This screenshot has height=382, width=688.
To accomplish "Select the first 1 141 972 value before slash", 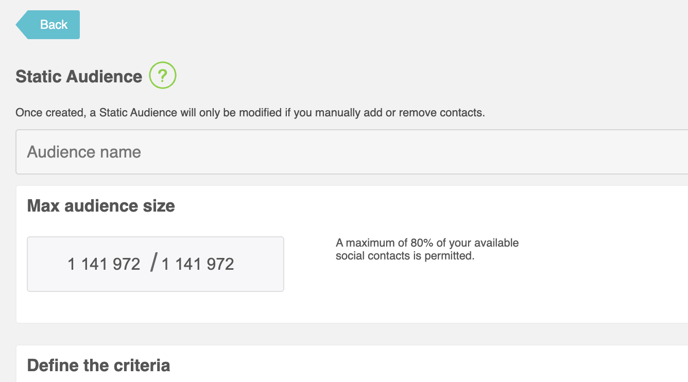I will pos(104,264).
